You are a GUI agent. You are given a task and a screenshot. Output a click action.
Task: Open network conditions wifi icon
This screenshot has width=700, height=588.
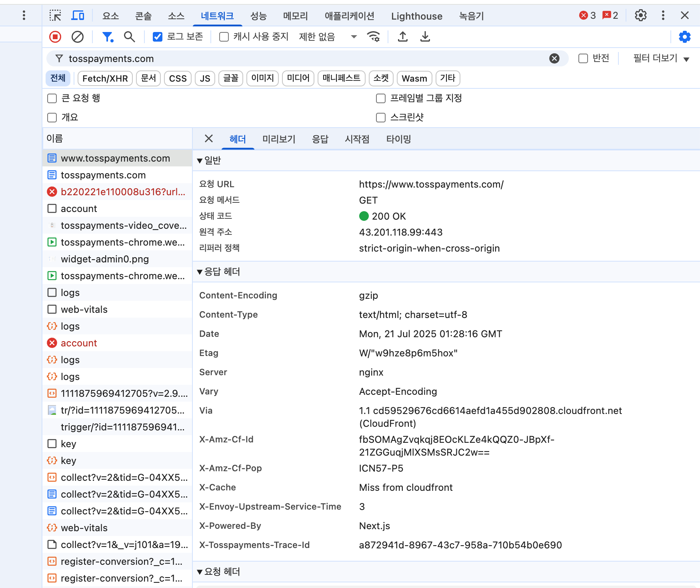tap(374, 37)
